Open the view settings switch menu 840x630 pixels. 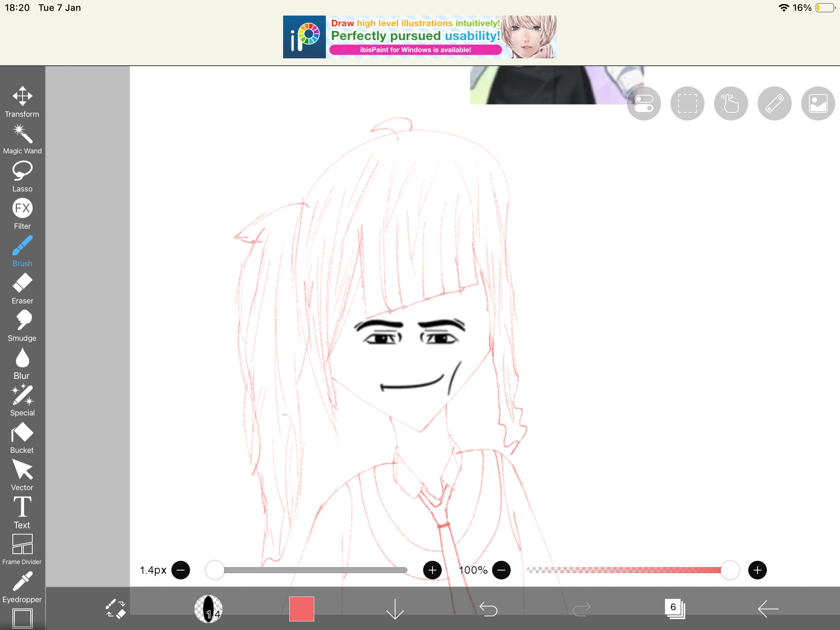[x=644, y=103]
